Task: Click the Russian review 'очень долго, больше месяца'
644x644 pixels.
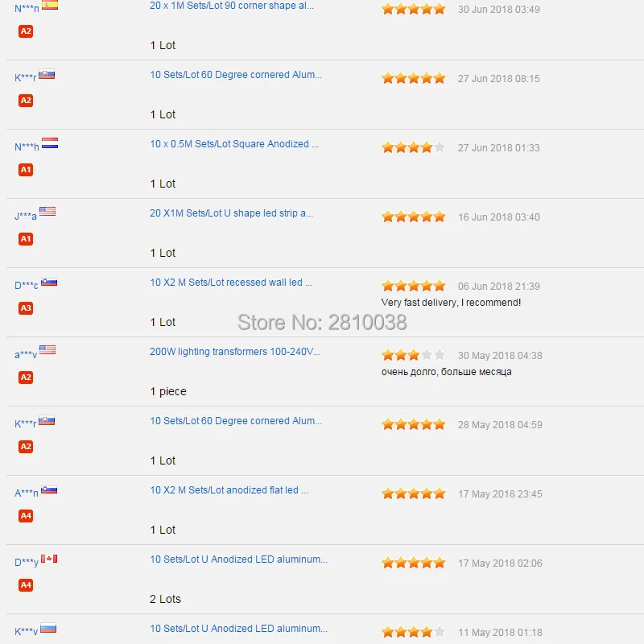Action: 447,372
